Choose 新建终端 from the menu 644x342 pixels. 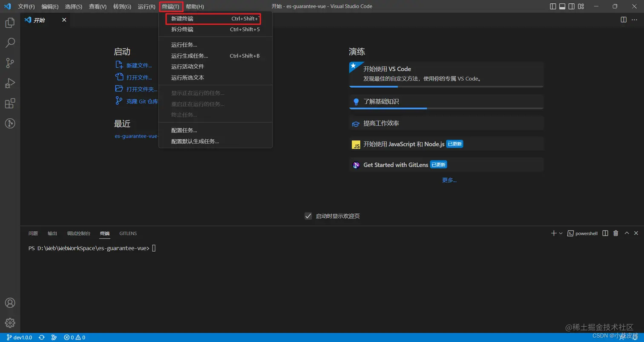click(x=215, y=19)
